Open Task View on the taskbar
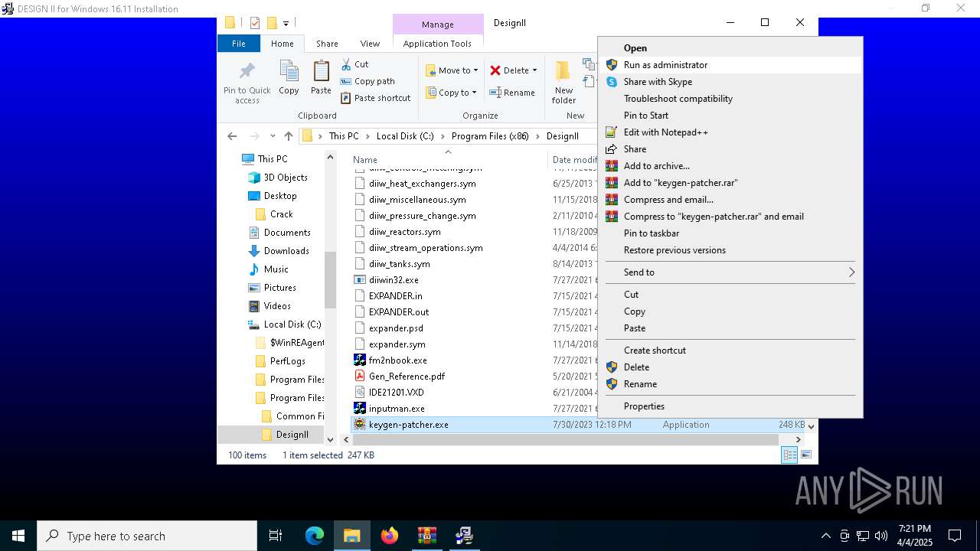The height and width of the screenshot is (551, 980). tap(276, 536)
